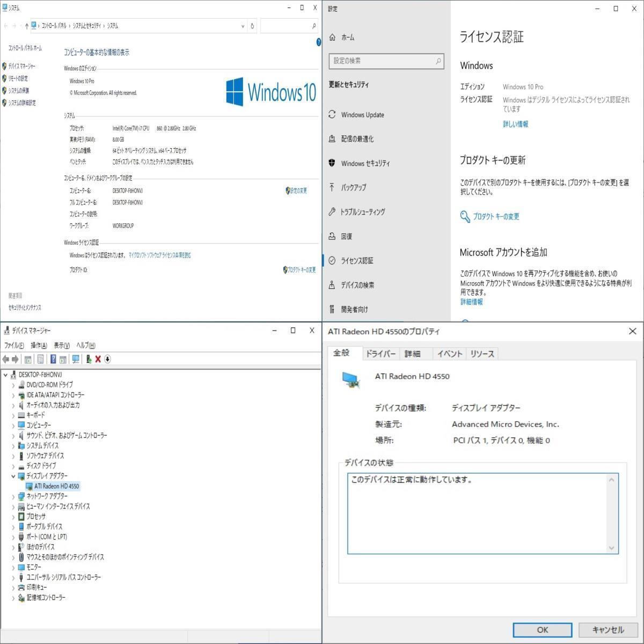Click the Windows セキュリティ shield icon
This screenshot has height=644, width=644.
click(x=332, y=163)
